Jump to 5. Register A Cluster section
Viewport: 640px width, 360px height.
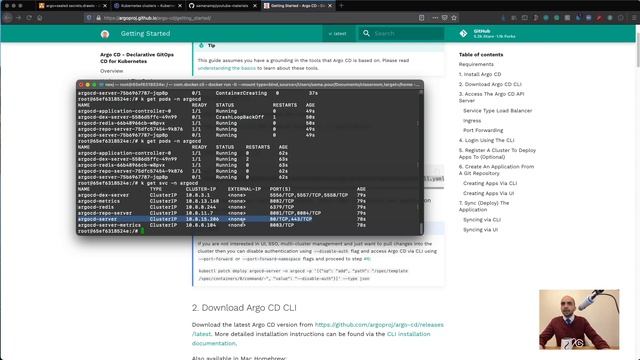[x=497, y=153]
